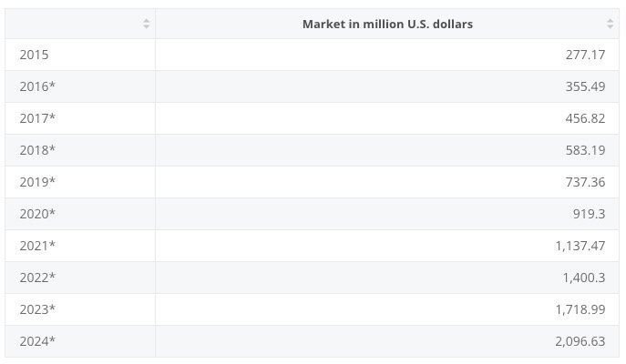This screenshot has width=626, height=364.
Task: Click the 2,096.63 market value
Action: [580, 341]
